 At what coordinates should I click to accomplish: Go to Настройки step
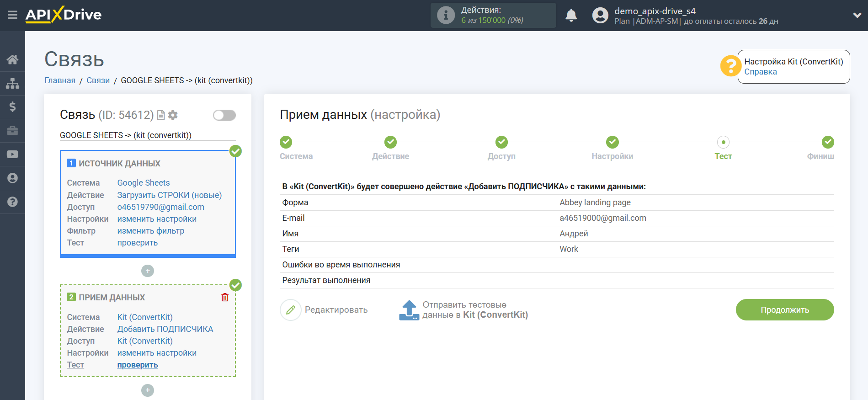pyautogui.click(x=612, y=142)
